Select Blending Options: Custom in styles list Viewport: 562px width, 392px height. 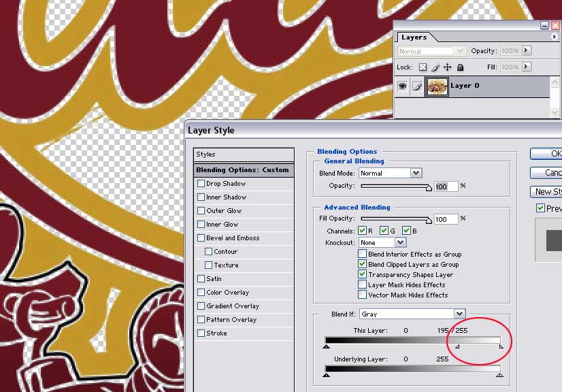click(243, 170)
